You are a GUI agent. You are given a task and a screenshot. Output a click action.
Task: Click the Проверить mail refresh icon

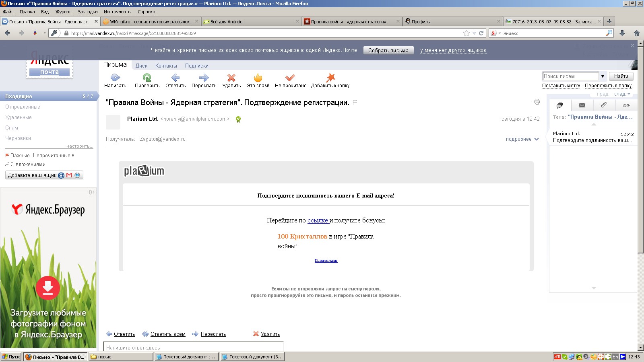click(x=147, y=77)
